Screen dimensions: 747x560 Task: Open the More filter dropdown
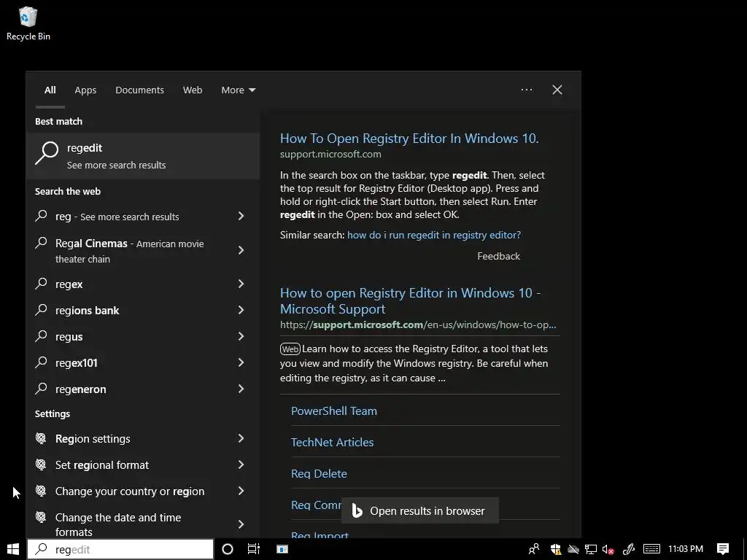239,90
